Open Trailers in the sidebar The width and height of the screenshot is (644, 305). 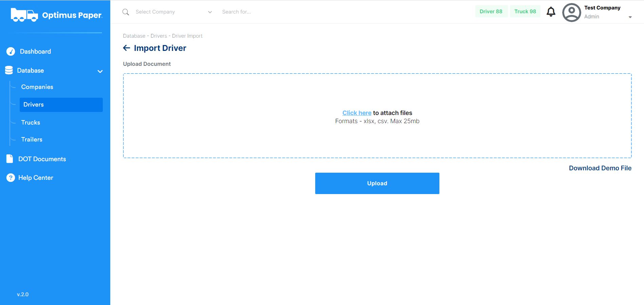pyautogui.click(x=32, y=139)
